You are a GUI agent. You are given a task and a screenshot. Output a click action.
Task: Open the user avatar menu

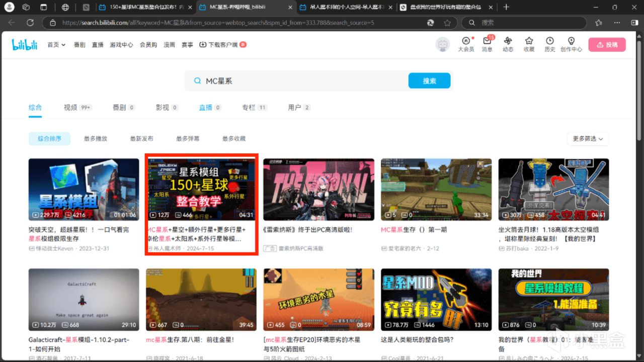[442, 45]
